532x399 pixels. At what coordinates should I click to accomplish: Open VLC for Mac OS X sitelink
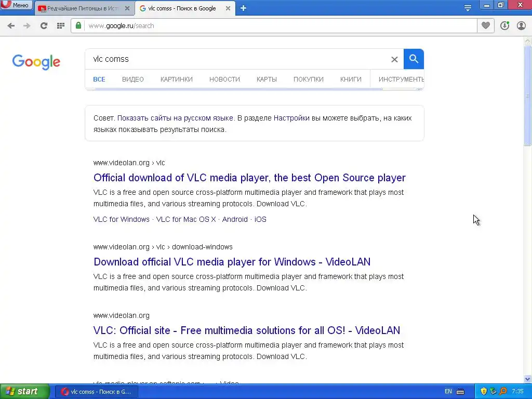[186, 220]
